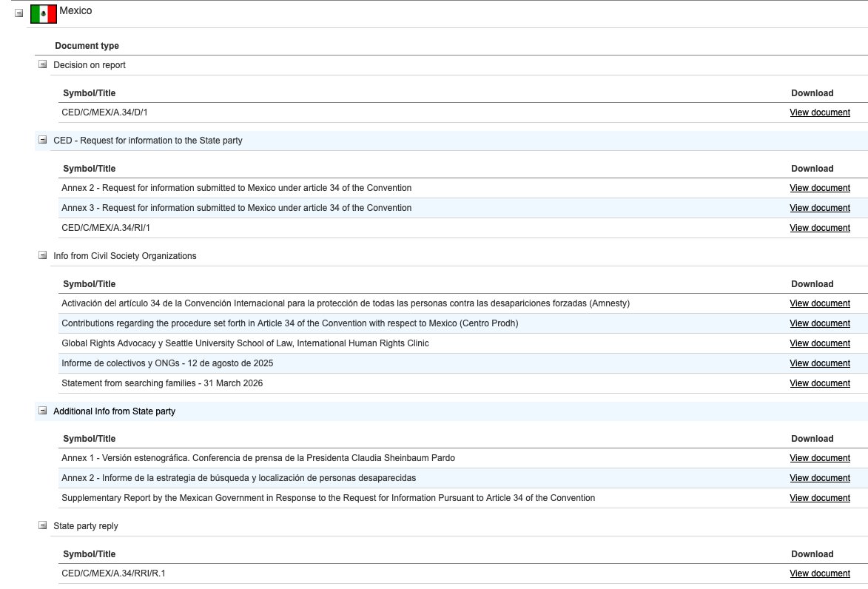Click the Annex 1 - Versión estenográfica title
The height and width of the screenshot is (589, 868).
click(258, 458)
